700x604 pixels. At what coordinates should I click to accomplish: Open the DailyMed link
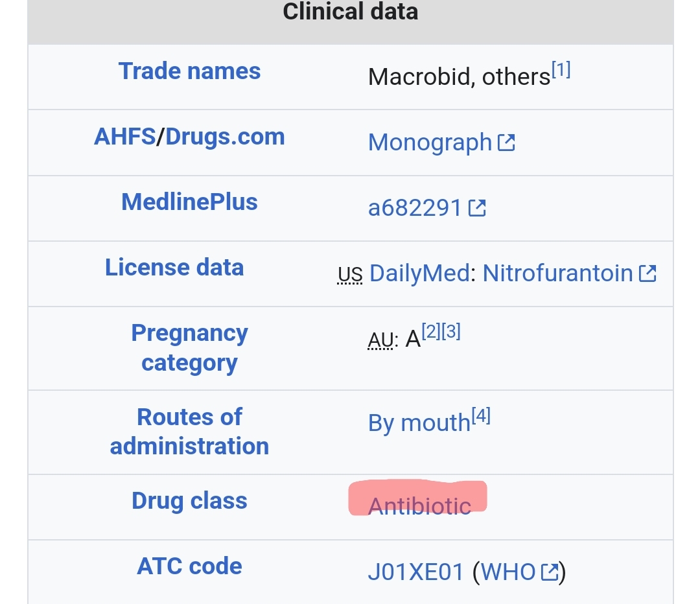click(419, 273)
